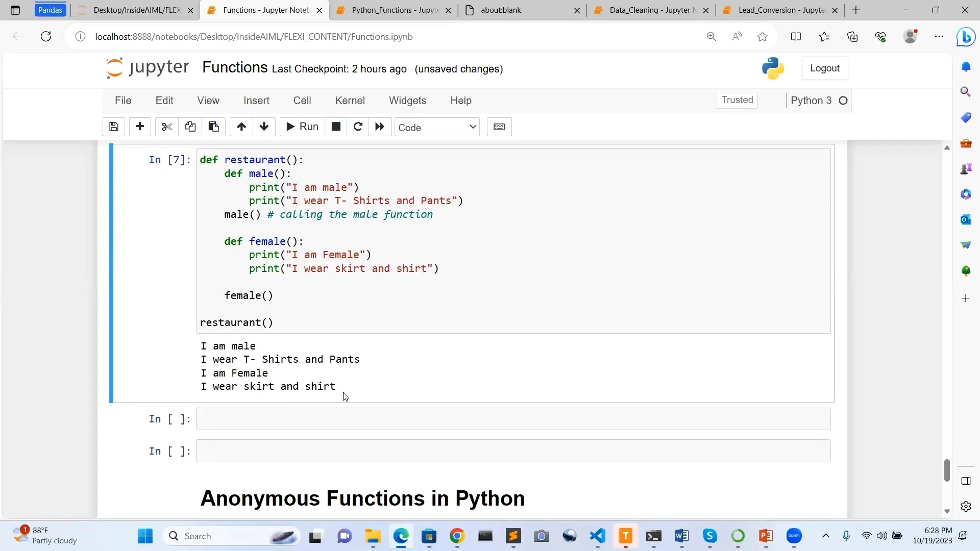This screenshot has height=551, width=980.
Task: Open Edge favorites via star icon
Action: (x=762, y=36)
